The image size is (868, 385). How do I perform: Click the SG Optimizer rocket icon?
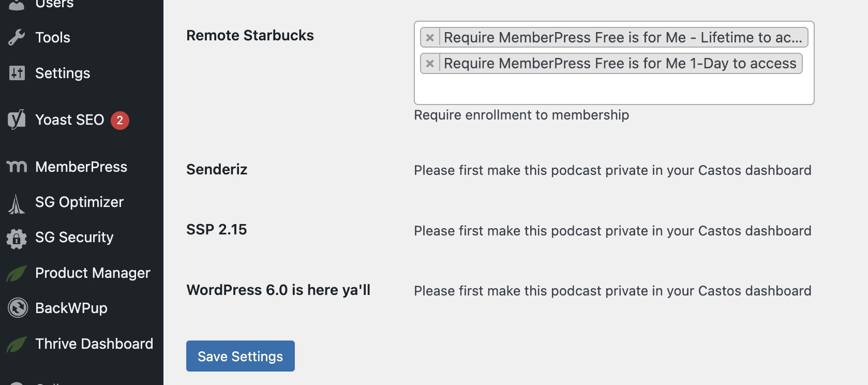tap(17, 203)
